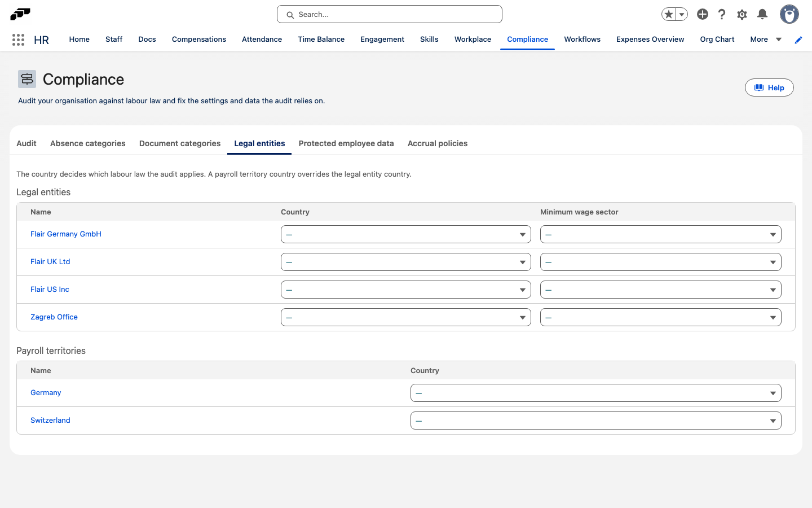The height and width of the screenshot is (508, 812).
Task: Switch to the Audit tab
Action: 27,143
